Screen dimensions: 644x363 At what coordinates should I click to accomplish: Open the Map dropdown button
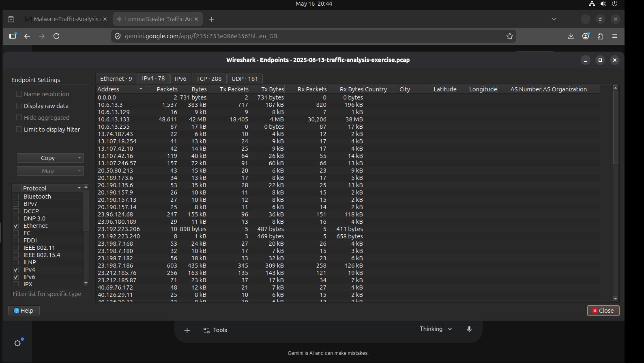50,171
